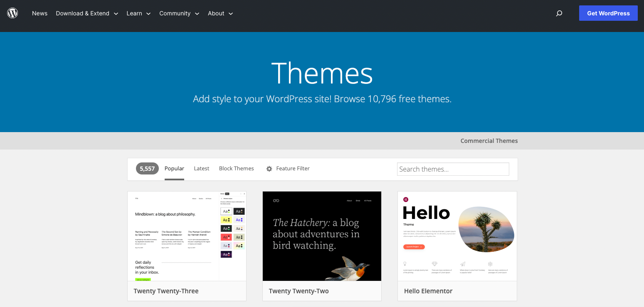Click the Search themes input field
Viewport: 644px width, 307px height.
click(453, 169)
